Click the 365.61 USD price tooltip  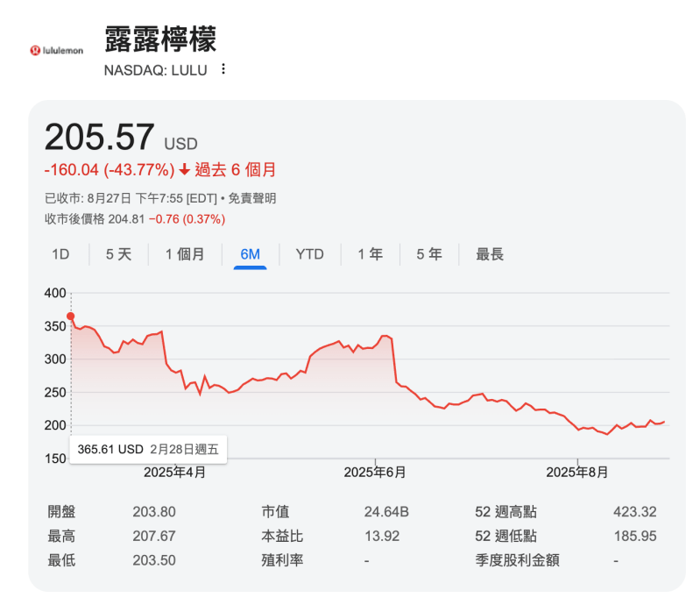[148, 449]
